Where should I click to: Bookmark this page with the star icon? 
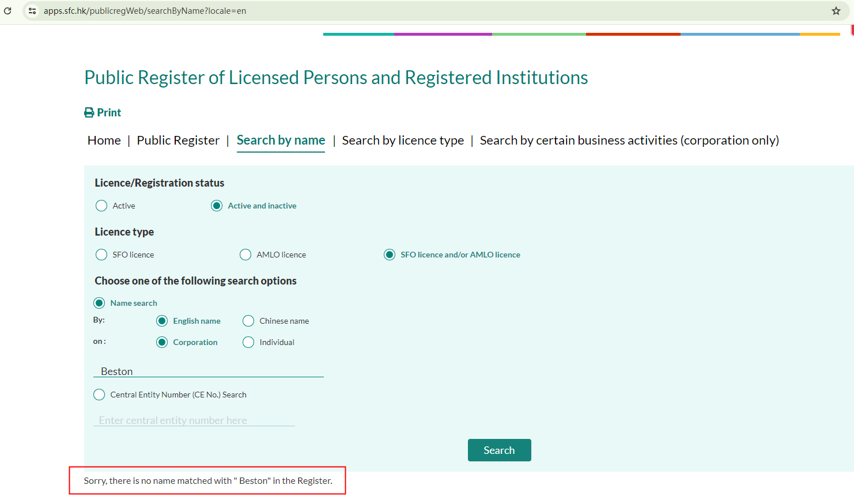point(836,11)
